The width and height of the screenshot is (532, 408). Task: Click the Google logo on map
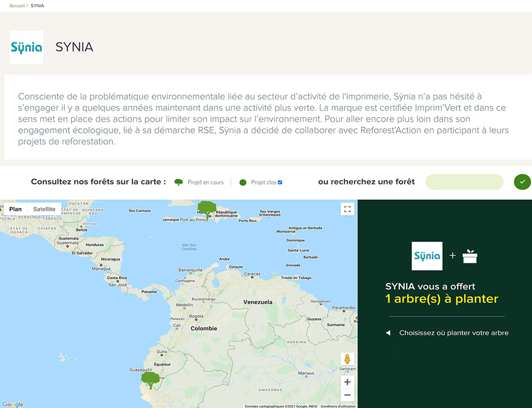(x=13, y=404)
